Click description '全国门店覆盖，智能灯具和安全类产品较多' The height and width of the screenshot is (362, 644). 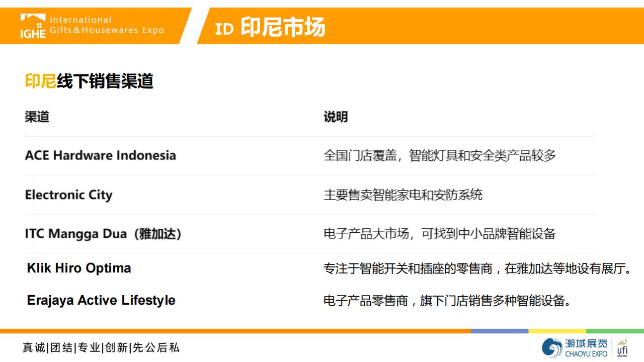[440, 155]
